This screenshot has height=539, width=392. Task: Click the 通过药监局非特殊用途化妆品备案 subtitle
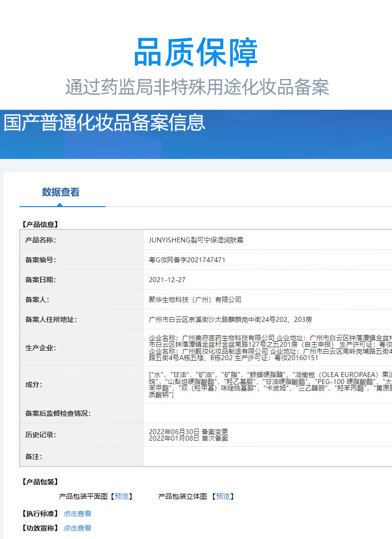click(x=197, y=87)
